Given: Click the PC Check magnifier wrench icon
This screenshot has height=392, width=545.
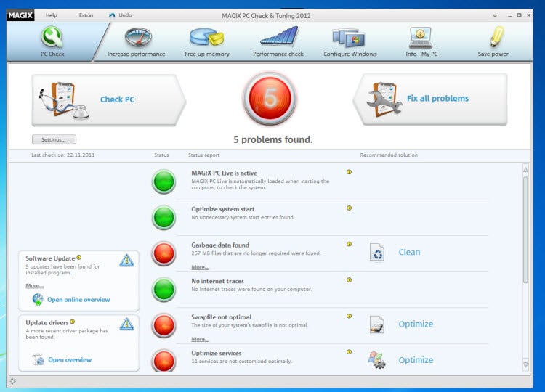Looking at the screenshot, I should 52,37.
